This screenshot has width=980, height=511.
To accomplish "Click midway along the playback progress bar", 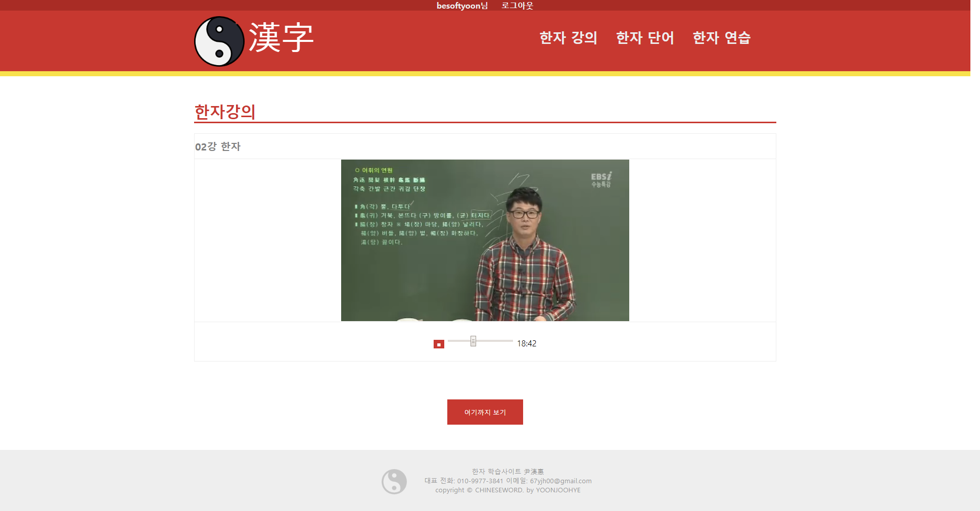I will (x=480, y=341).
